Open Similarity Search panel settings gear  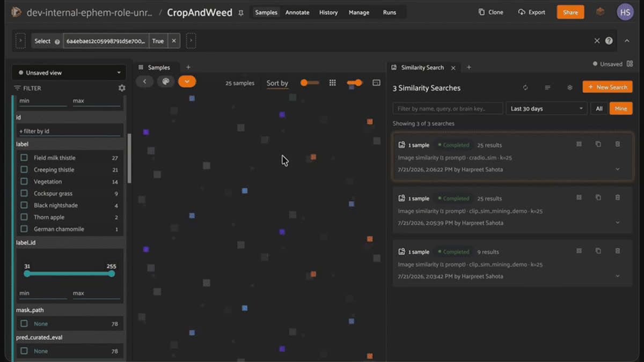pos(570,87)
